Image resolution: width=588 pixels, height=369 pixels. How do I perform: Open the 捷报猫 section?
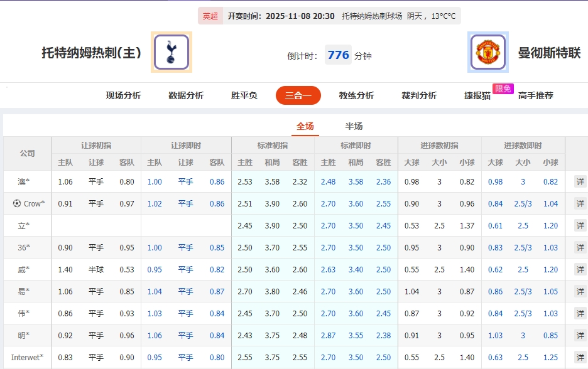[x=477, y=95]
